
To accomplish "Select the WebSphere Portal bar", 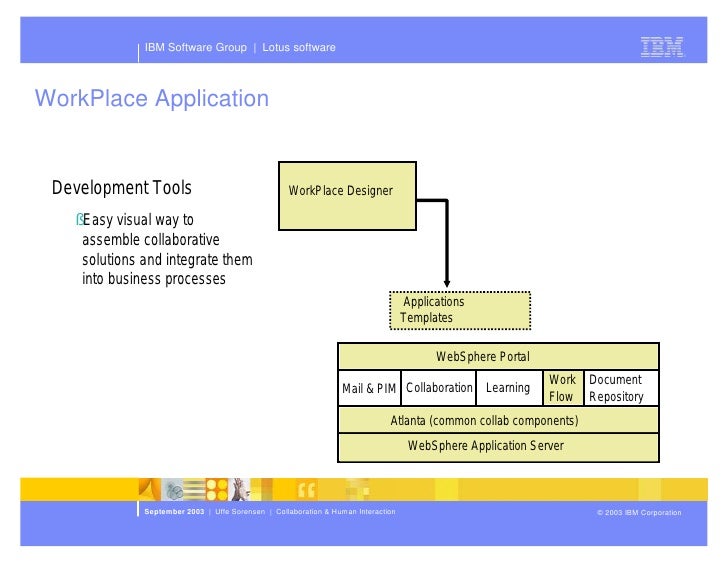I will pos(498,356).
